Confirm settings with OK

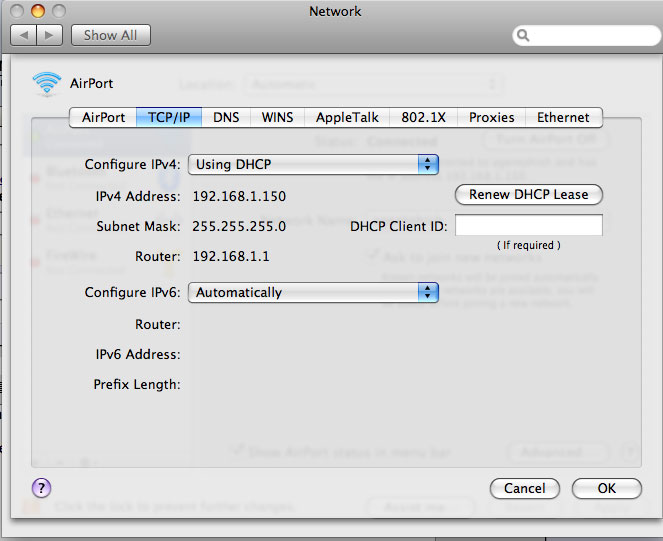(607, 489)
